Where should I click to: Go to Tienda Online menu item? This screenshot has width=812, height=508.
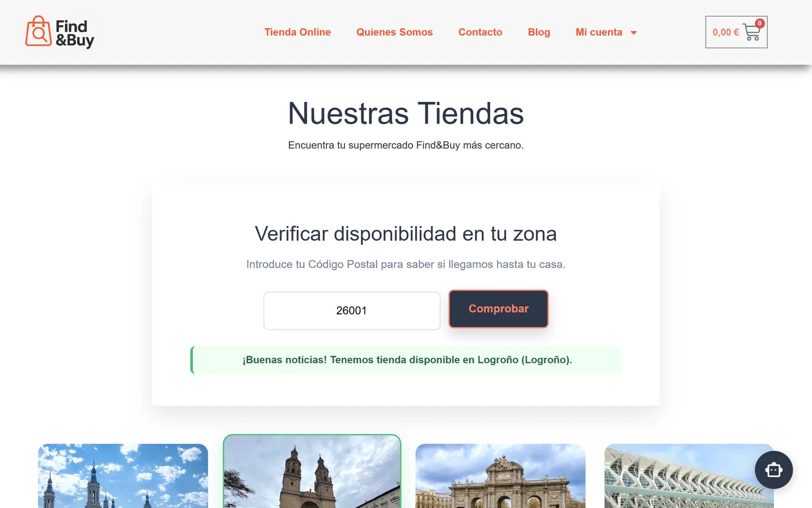tap(297, 32)
